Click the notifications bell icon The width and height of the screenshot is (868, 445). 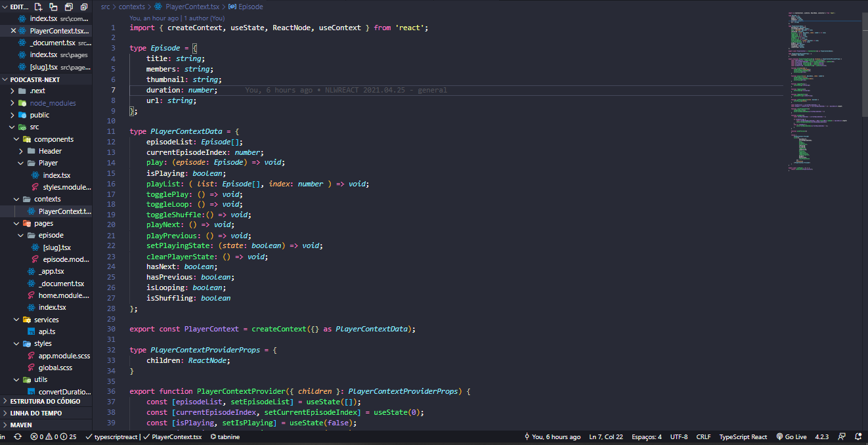tap(858, 436)
